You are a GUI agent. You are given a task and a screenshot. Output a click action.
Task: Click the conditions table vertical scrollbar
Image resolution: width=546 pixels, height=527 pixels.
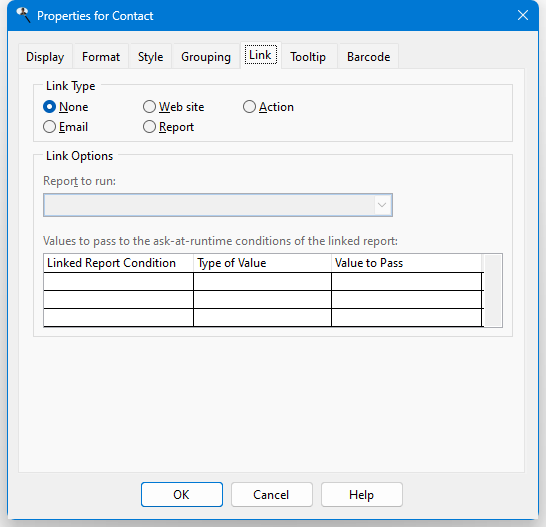coord(493,290)
